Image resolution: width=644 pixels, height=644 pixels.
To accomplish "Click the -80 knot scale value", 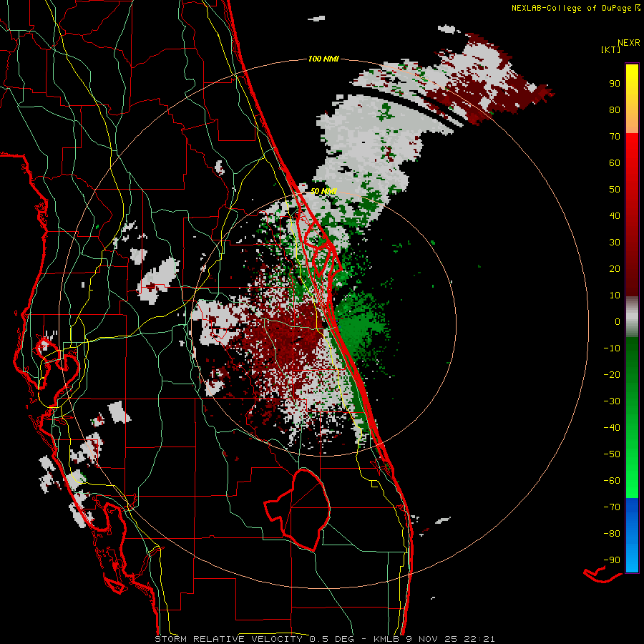I will click(612, 534).
